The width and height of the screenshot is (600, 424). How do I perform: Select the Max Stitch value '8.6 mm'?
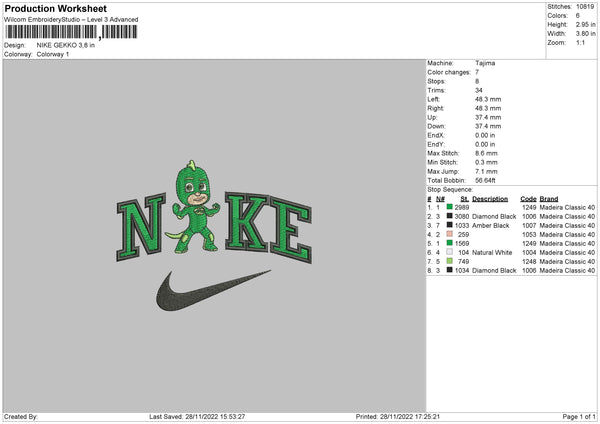coord(486,153)
